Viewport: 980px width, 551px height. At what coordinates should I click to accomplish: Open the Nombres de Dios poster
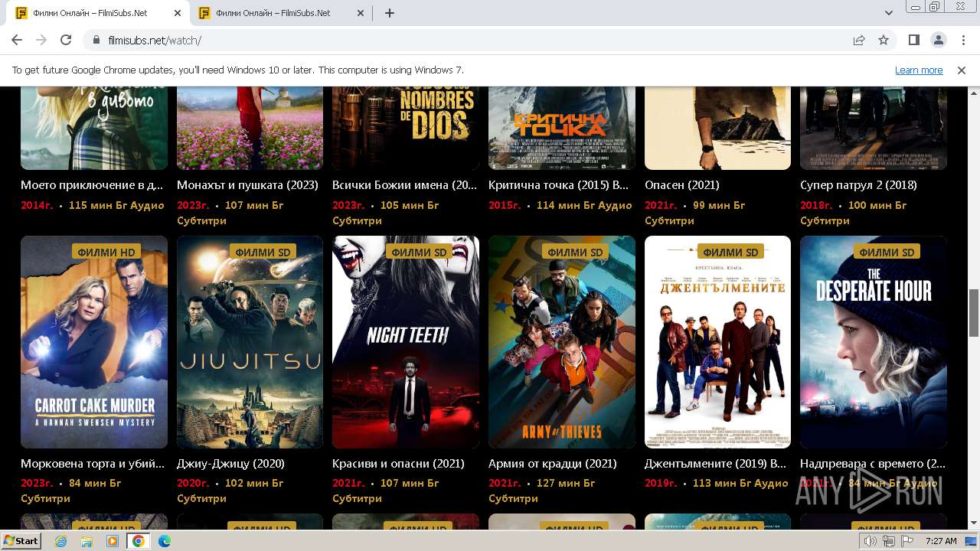click(406, 128)
